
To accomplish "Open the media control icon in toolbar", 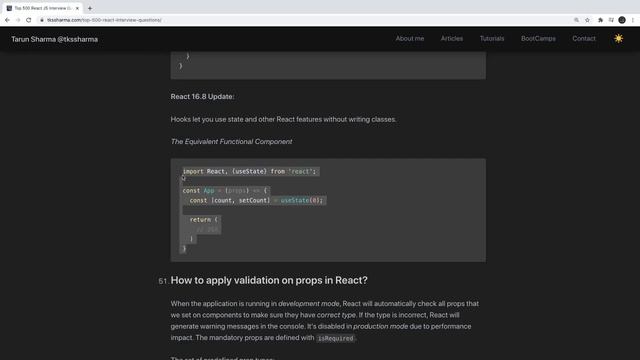I will (611, 20).
